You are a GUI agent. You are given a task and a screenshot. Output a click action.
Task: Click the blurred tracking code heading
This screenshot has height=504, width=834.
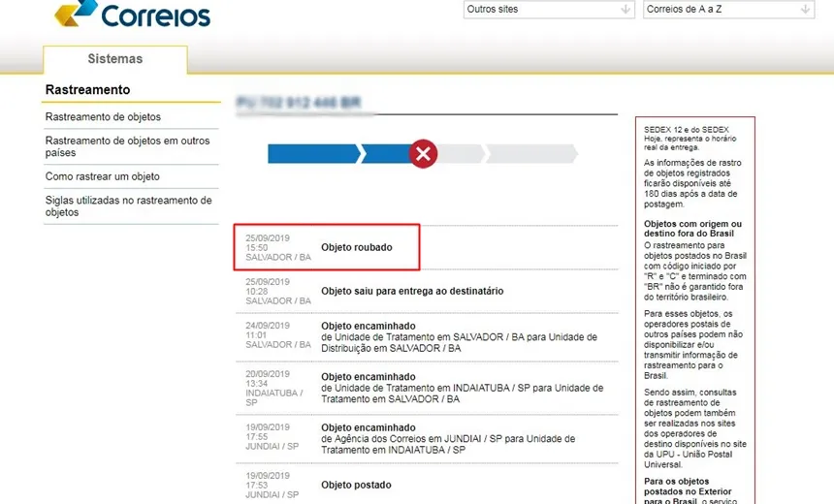tap(299, 102)
